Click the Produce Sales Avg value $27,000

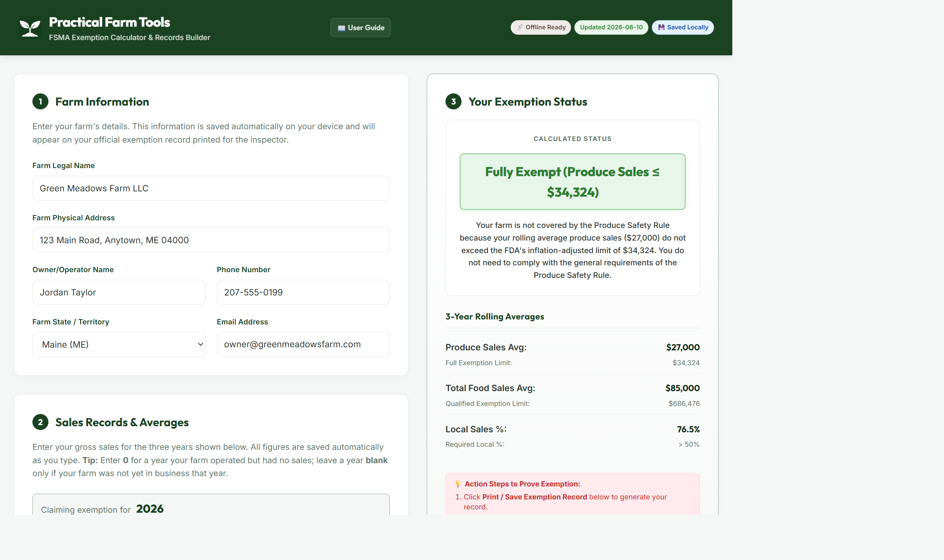pos(683,347)
